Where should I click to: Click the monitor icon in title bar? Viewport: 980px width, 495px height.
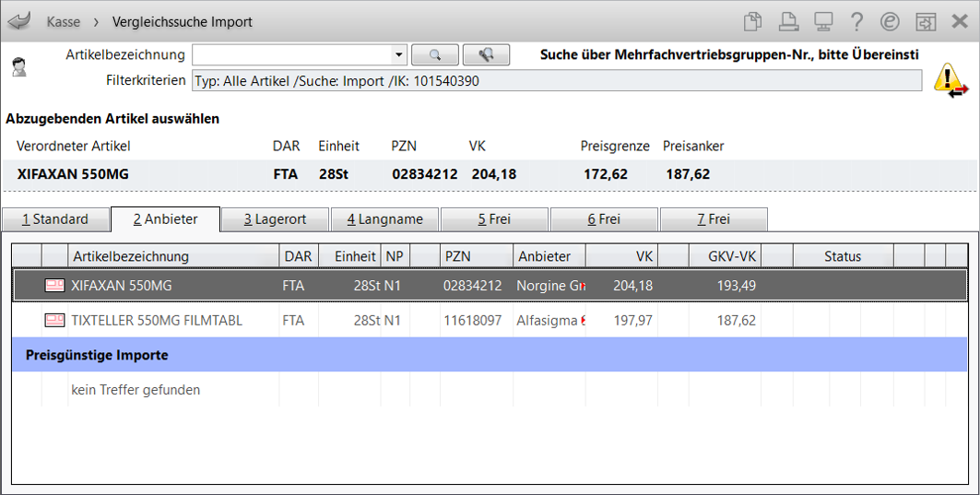[823, 22]
